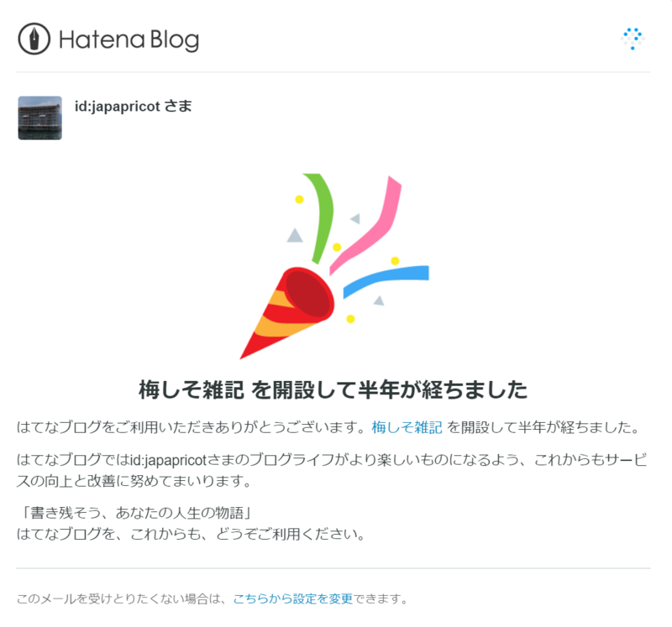Click the heading 梅しそ雑記 を開設して半年が経ちました
Viewport: 672px width, 627px height.
click(x=333, y=389)
